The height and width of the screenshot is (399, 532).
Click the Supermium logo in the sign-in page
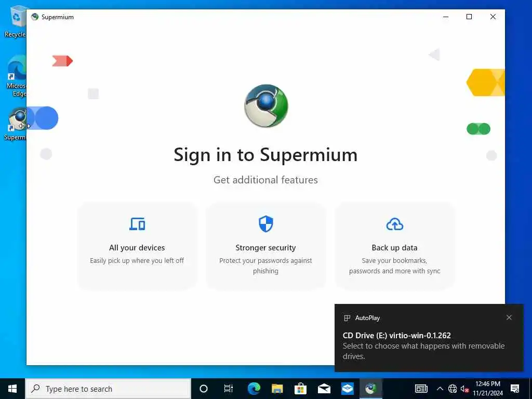pyautogui.click(x=266, y=106)
